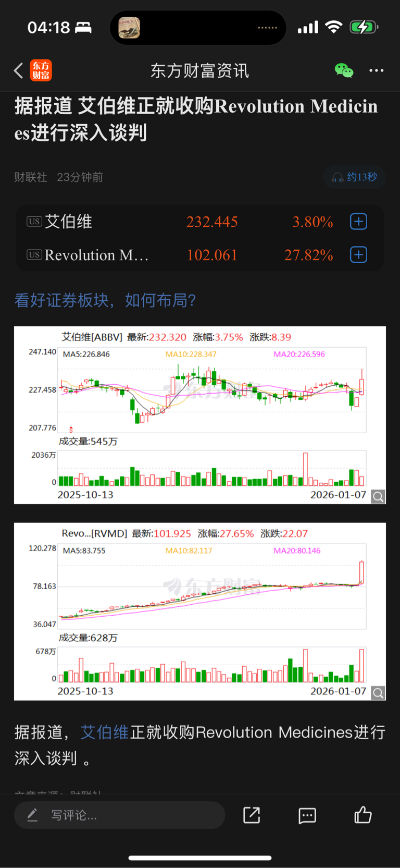Open comments via the speech bubble icon
The width and height of the screenshot is (400, 868).
307,815
